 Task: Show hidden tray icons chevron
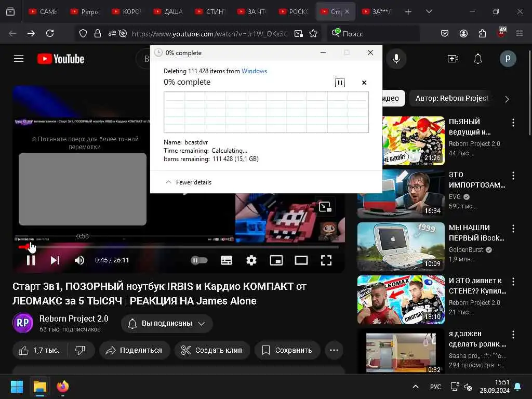pos(415,387)
